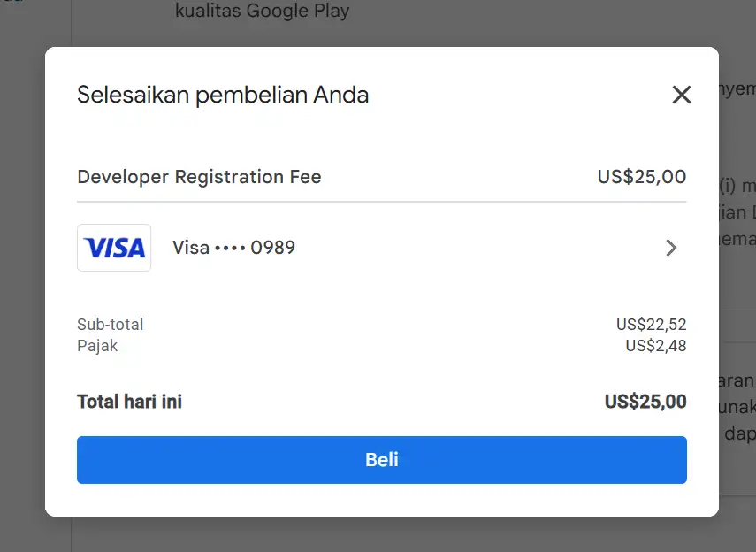This screenshot has height=552, width=756.
Task: Click the Sub-total label
Action: pos(110,325)
